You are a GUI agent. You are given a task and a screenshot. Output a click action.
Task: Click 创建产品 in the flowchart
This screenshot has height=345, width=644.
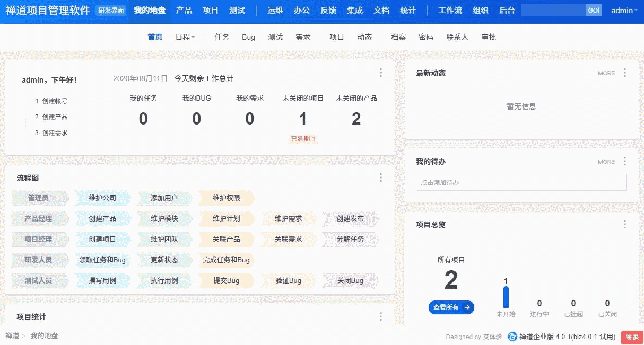103,219
